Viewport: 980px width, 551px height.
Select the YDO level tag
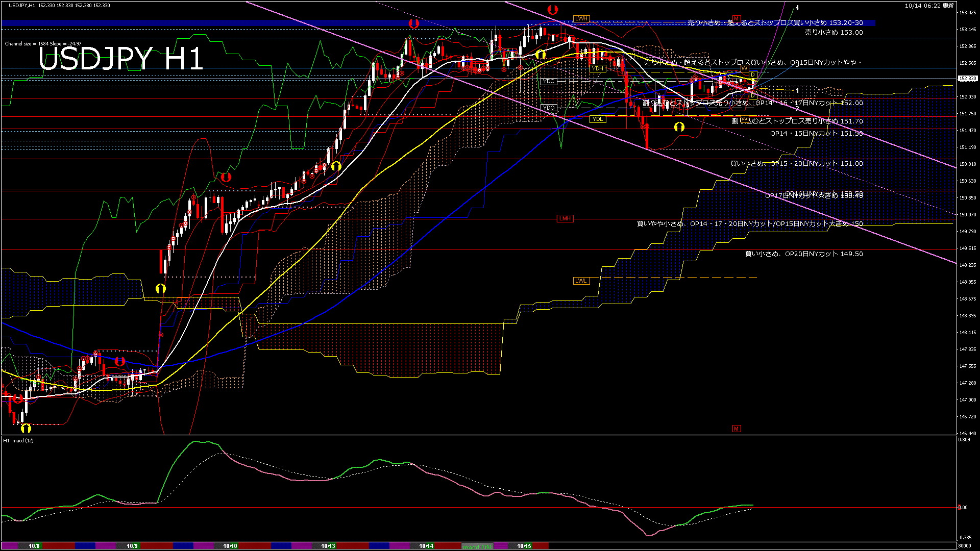(x=549, y=108)
